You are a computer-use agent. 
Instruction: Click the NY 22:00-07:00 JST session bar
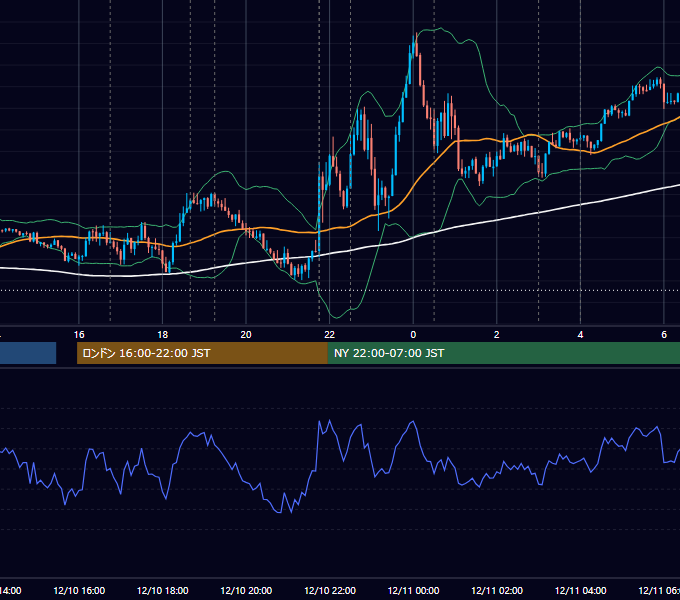tap(503, 353)
